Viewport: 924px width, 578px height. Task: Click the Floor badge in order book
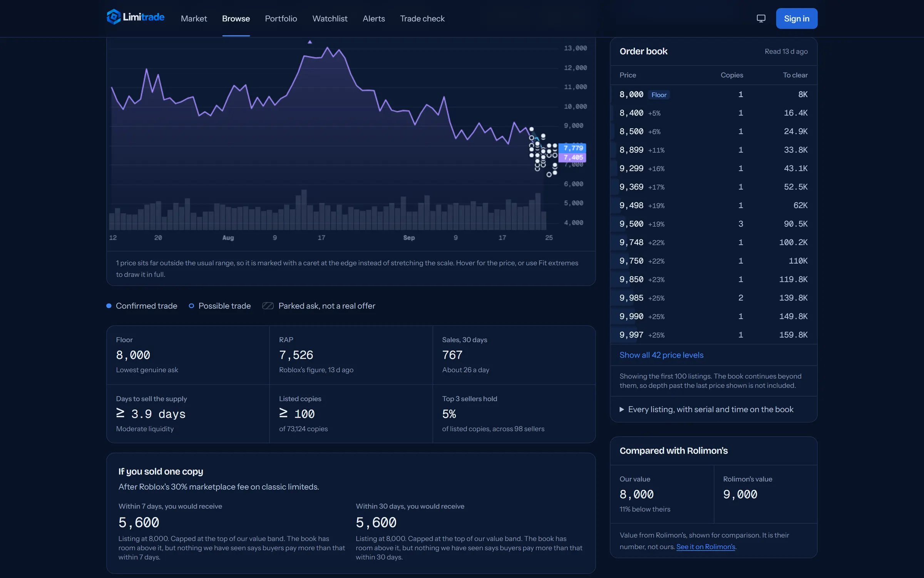[659, 95]
